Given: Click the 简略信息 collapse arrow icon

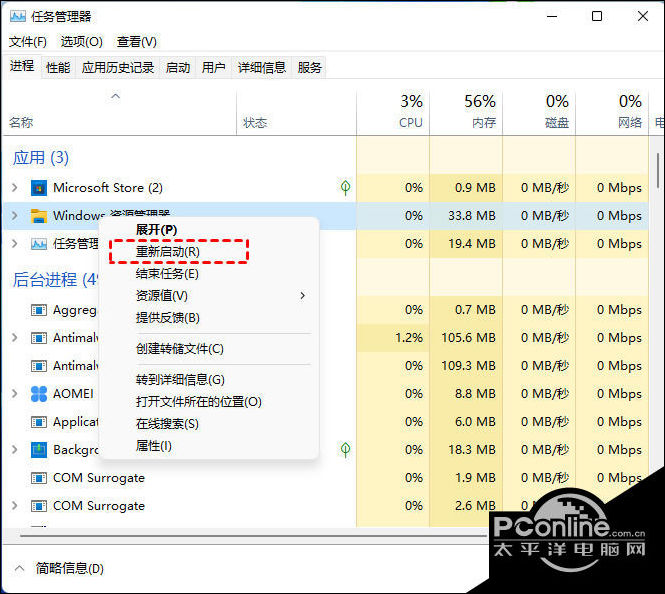Looking at the screenshot, I should (x=18, y=568).
